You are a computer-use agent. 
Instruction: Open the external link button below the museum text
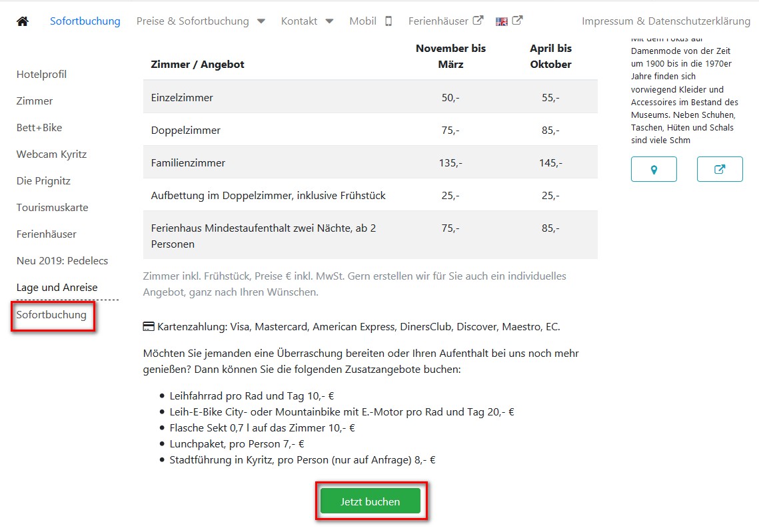720,169
